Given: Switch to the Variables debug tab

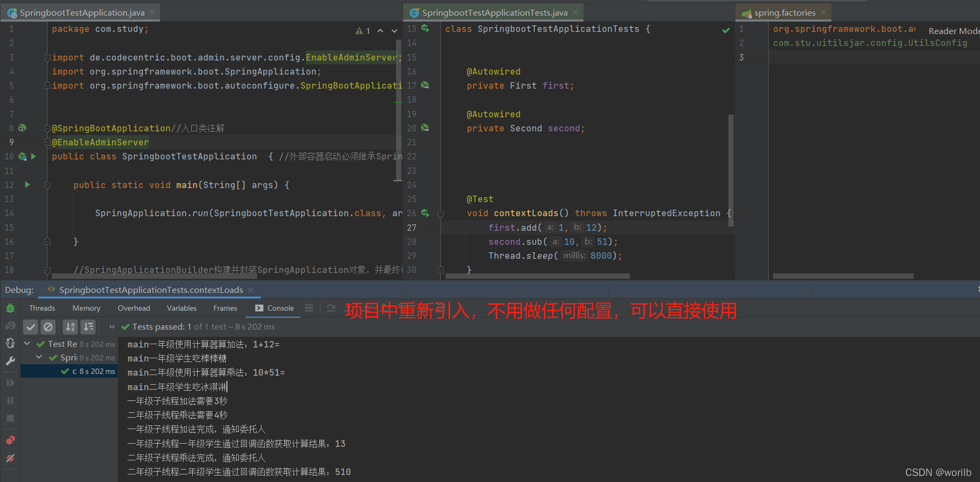Looking at the screenshot, I should (182, 308).
